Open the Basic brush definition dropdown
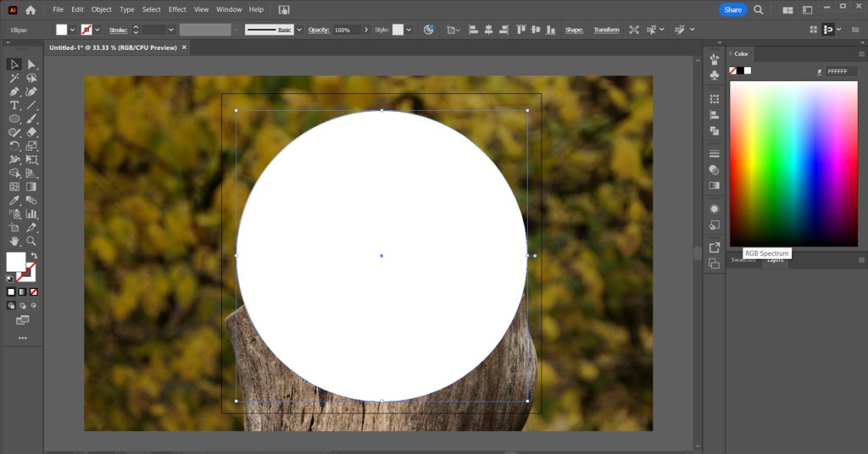Image resolution: width=868 pixels, height=454 pixels. click(299, 30)
